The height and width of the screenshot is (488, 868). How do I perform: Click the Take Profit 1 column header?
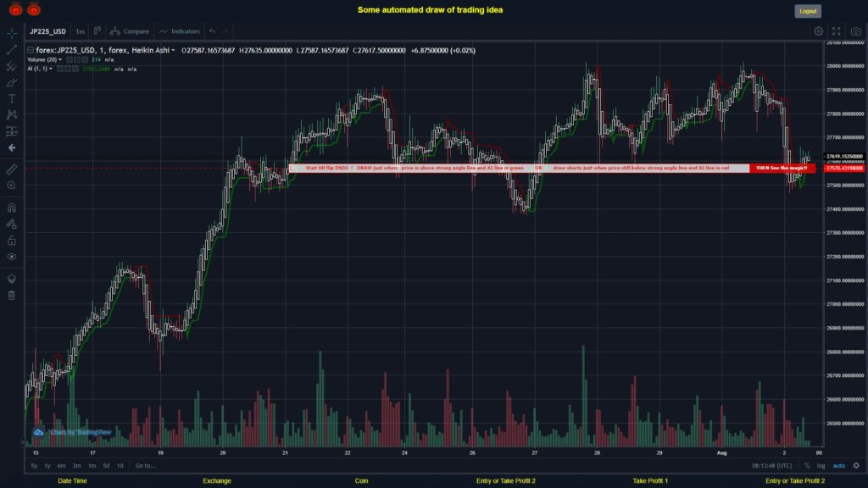pos(650,481)
